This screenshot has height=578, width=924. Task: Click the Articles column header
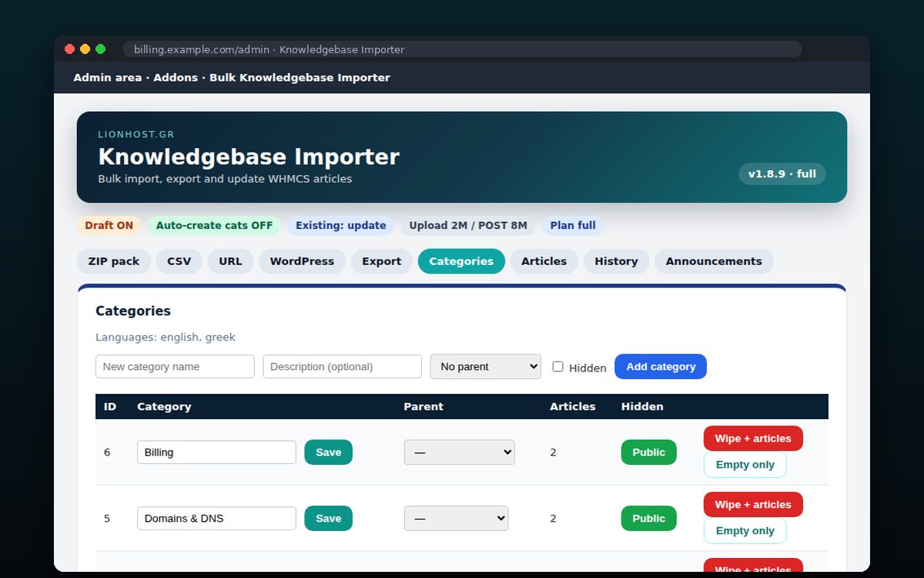tap(573, 406)
